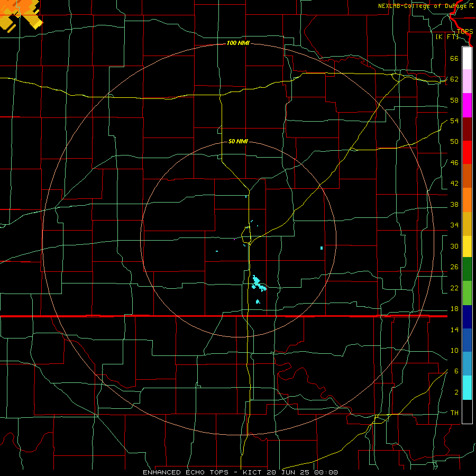Select the light blue legend swatch

467,364
